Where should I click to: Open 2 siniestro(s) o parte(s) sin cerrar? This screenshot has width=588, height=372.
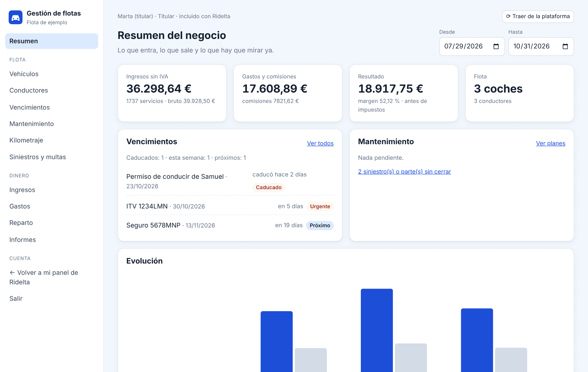tap(404, 172)
